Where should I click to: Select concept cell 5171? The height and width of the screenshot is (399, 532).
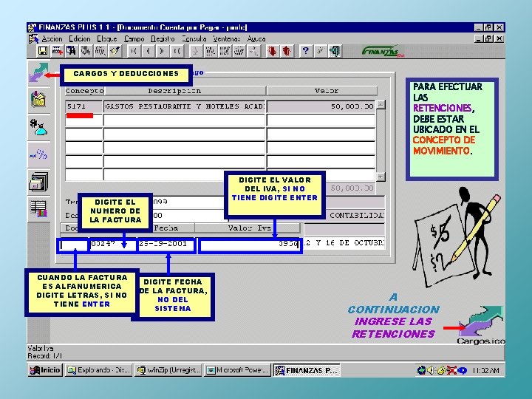tap(83, 106)
